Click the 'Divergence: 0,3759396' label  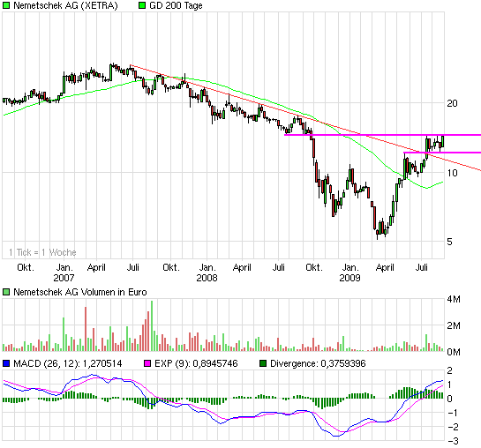(318, 363)
